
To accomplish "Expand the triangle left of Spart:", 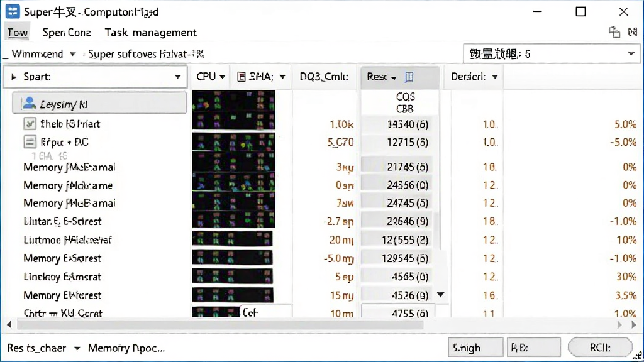I will pyautogui.click(x=14, y=77).
